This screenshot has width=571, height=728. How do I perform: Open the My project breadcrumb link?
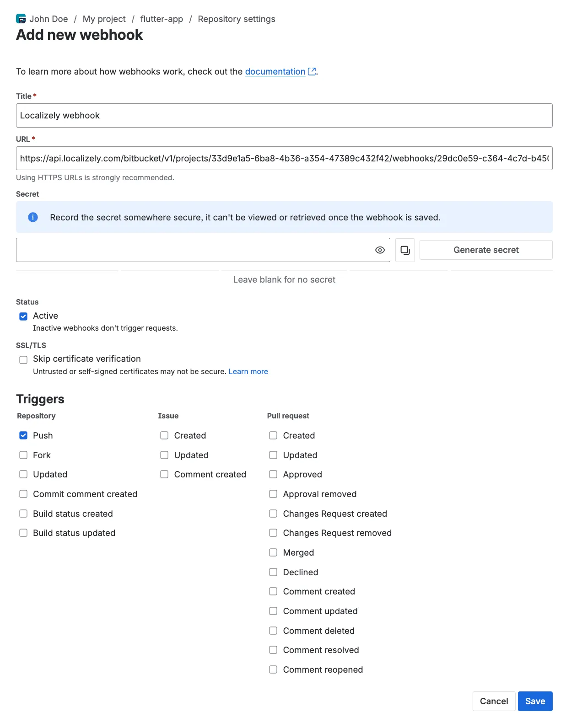point(104,19)
